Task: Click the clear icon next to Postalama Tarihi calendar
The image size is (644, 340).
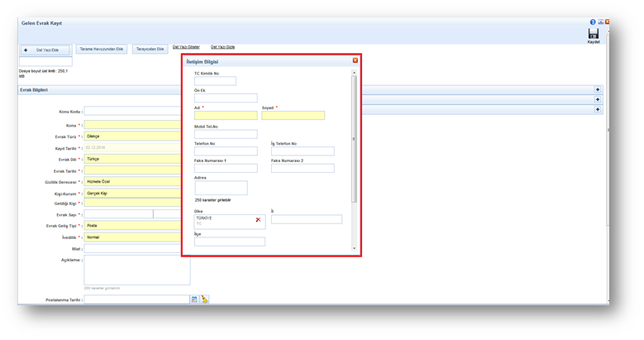Action: (x=204, y=299)
